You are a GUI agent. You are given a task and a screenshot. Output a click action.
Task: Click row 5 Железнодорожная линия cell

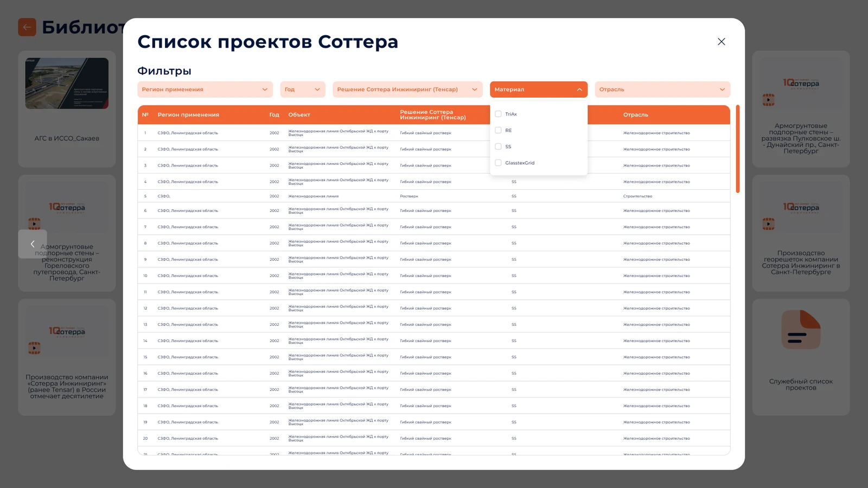point(313,196)
